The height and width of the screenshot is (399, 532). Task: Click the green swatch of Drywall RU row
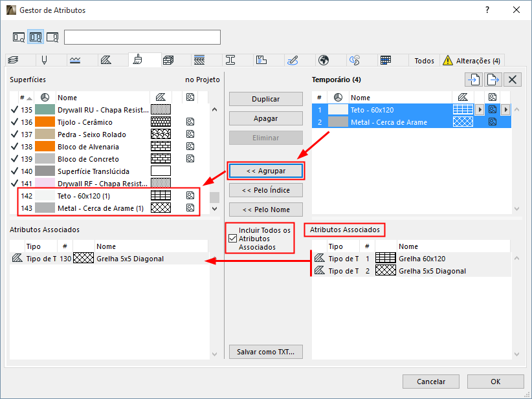pyautogui.click(x=45, y=109)
